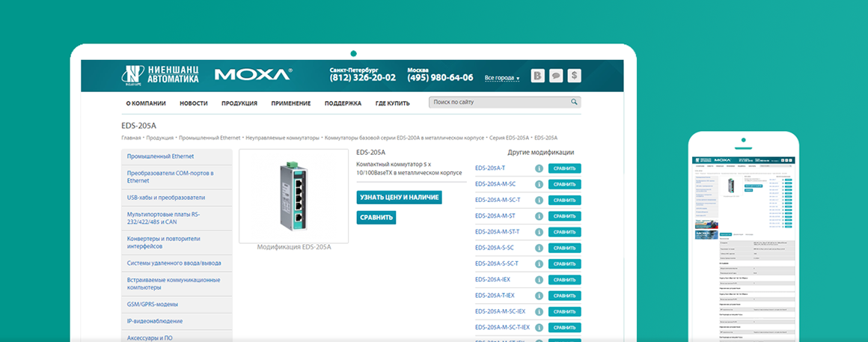Open info icon for EDS-205A-IEX

(539, 280)
